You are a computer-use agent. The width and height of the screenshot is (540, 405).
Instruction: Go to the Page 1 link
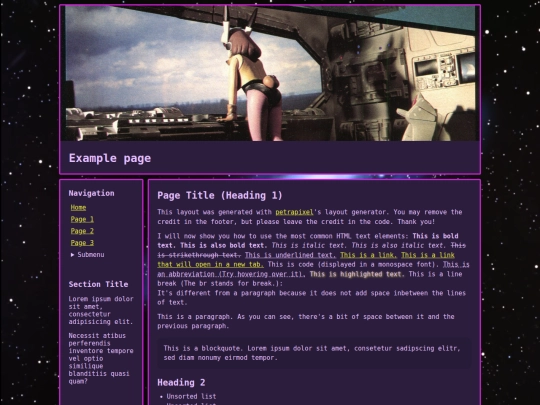(82, 219)
